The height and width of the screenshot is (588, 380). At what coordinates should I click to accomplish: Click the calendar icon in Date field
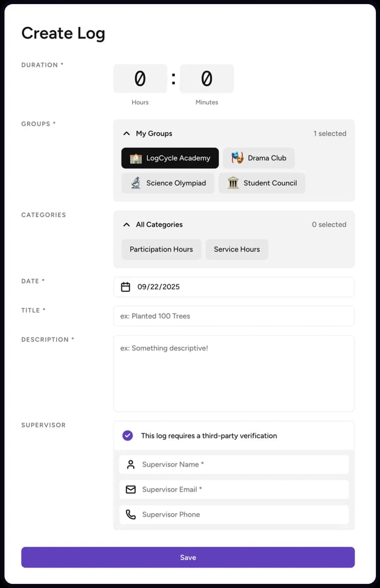click(126, 287)
